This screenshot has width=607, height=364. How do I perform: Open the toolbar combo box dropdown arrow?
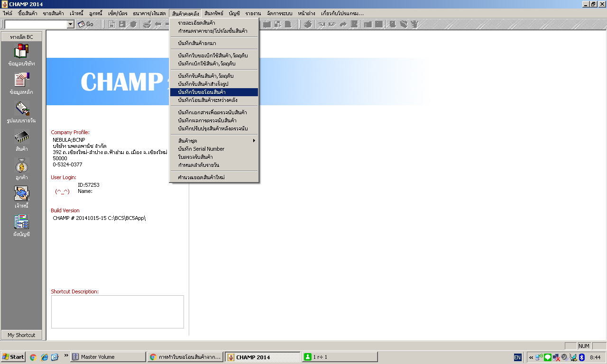click(71, 24)
